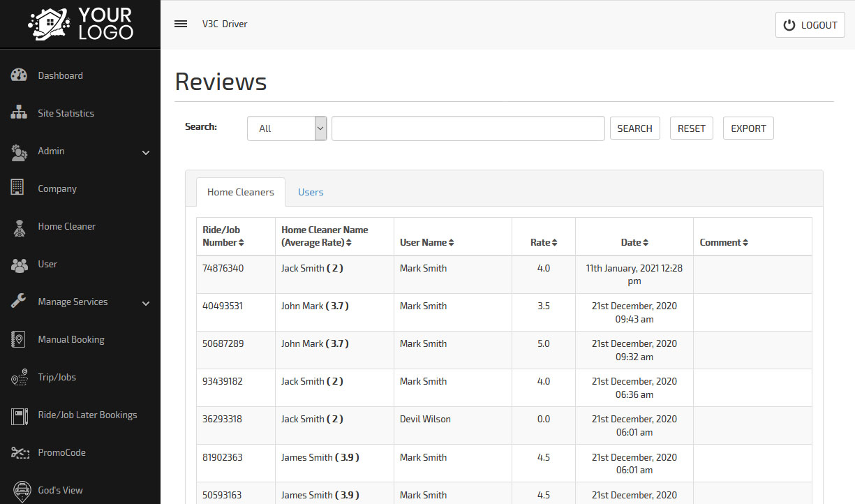Click the God's View car pin icon
This screenshot has width=855, height=504.
tap(21, 491)
